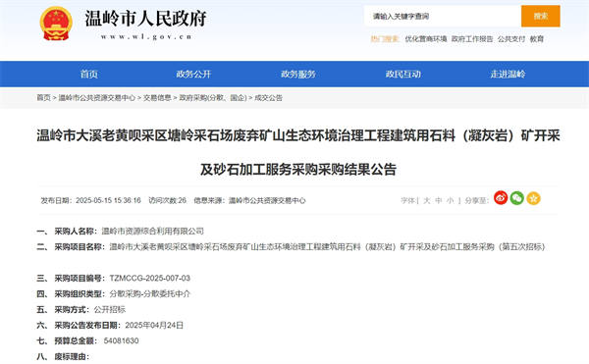Click hot search link 政府工作报告
Viewport: 589px width, 364px height.
tap(472, 39)
